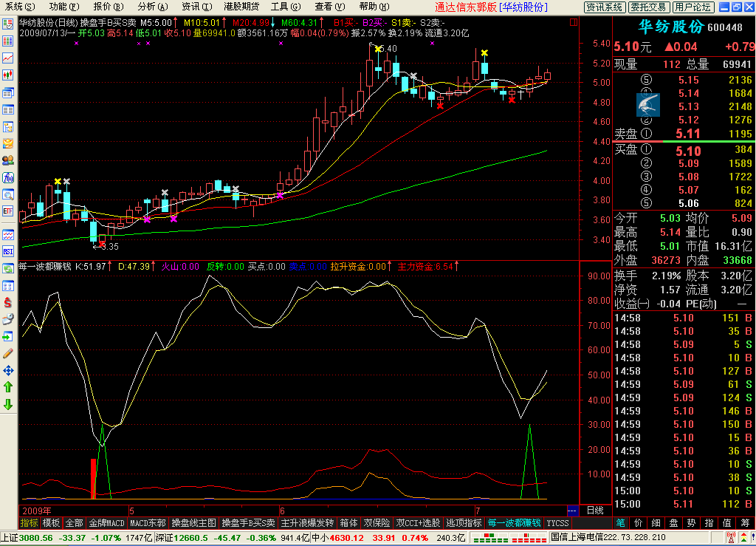Viewport: 756px width, 546px height.
Task: Select the 箱体 indicator tab
Action: click(348, 523)
